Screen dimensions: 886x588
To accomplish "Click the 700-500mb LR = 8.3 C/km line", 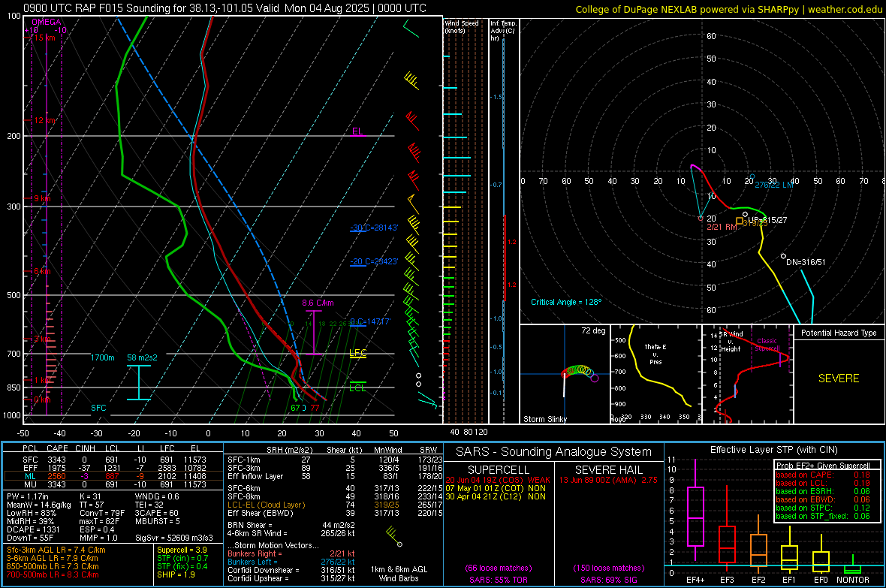I will click(53, 574).
